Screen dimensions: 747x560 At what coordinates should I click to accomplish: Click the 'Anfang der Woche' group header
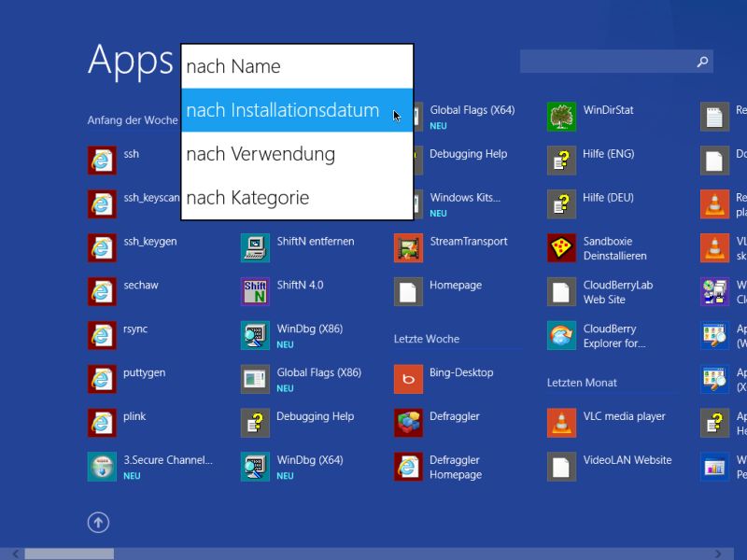(133, 120)
